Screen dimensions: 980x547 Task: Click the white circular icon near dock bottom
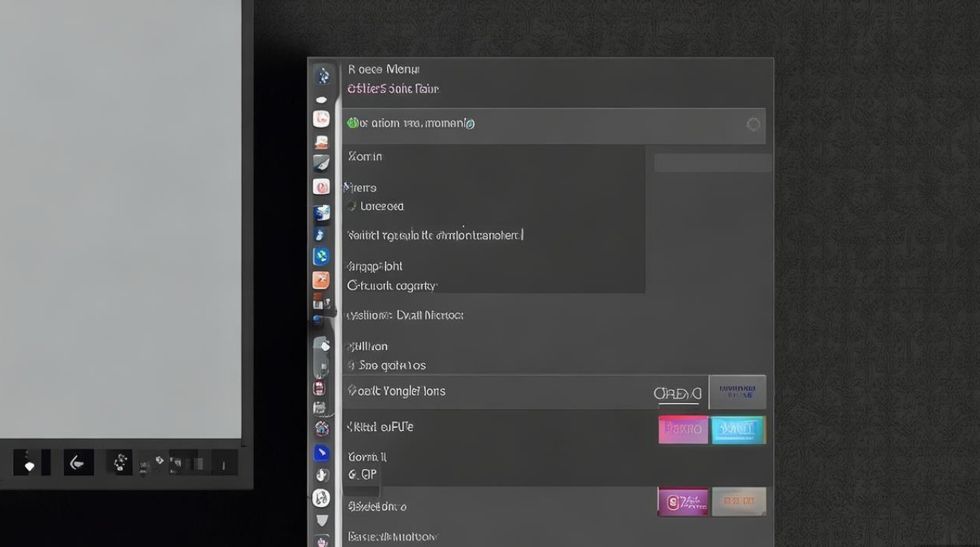[322, 498]
